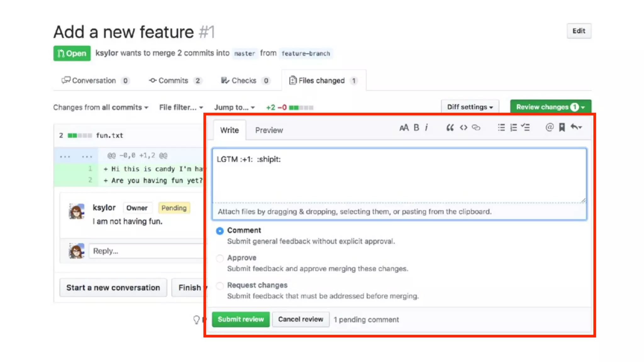Apply italic formatting icon
644x362 pixels.
[426, 128]
